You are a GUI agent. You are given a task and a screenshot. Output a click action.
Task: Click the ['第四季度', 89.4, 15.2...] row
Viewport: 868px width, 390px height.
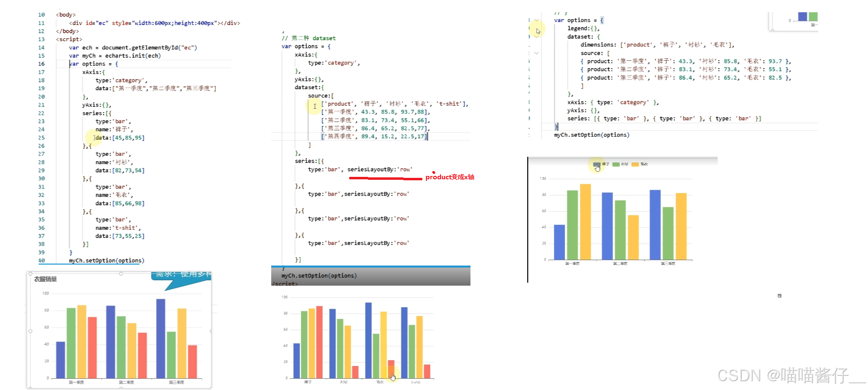[x=374, y=137]
